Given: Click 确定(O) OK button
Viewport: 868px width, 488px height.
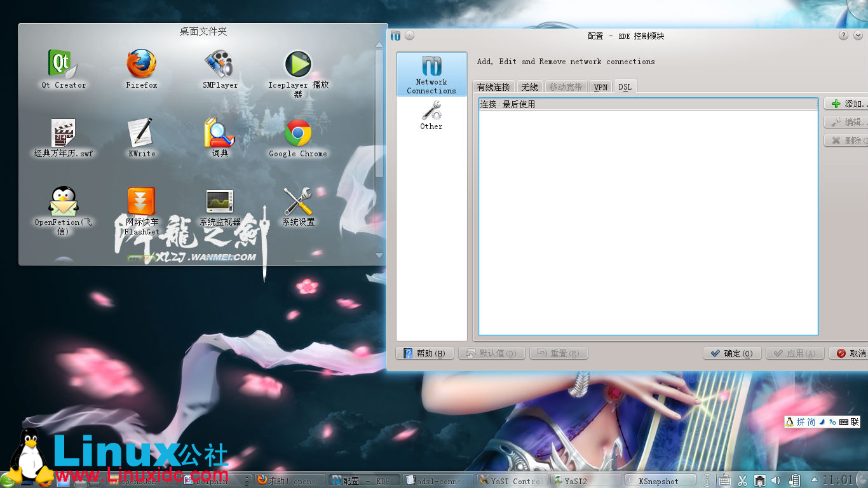Looking at the screenshot, I should pos(732,353).
